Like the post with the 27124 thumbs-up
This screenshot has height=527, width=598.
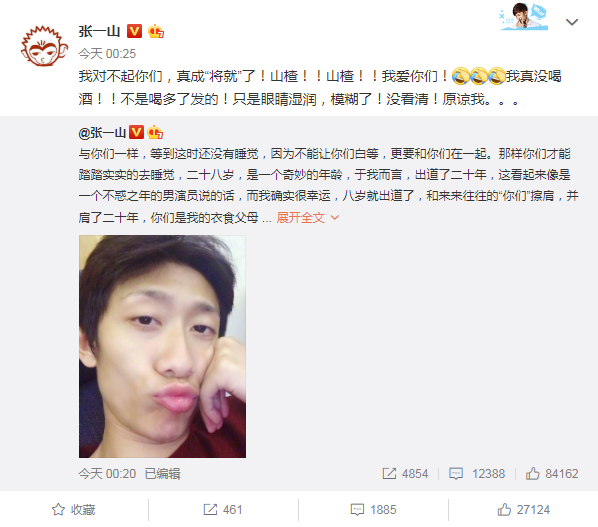click(x=523, y=510)
